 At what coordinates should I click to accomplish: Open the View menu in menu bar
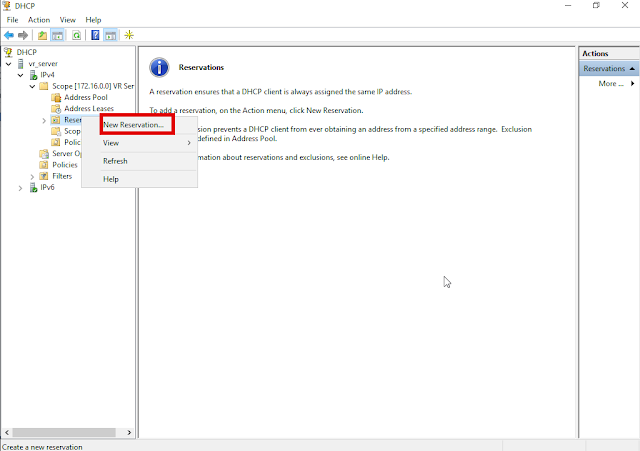pyautogui.click(x=67, y=20)
